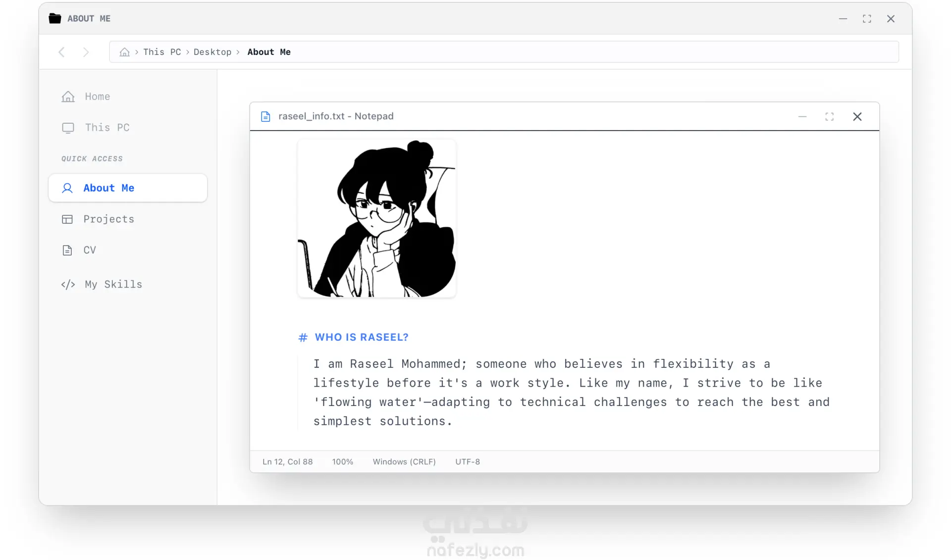
Task: Click the My Skills code icon
Action: (68, 284)
